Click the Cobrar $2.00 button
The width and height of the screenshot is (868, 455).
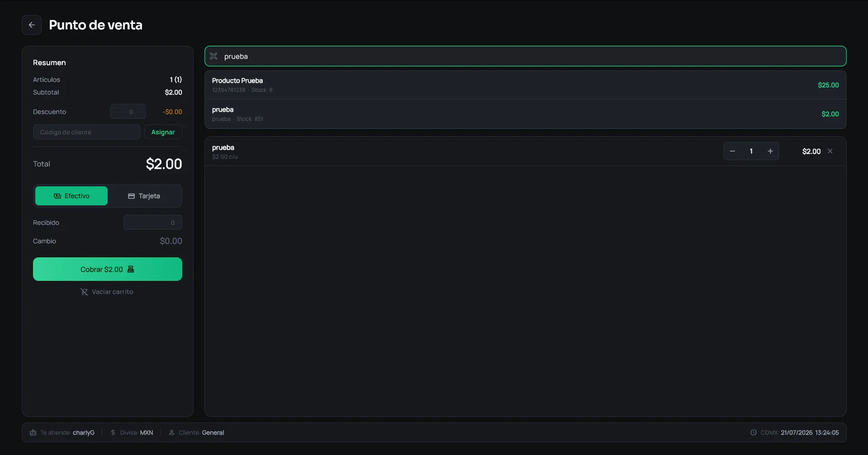point(108,269)
